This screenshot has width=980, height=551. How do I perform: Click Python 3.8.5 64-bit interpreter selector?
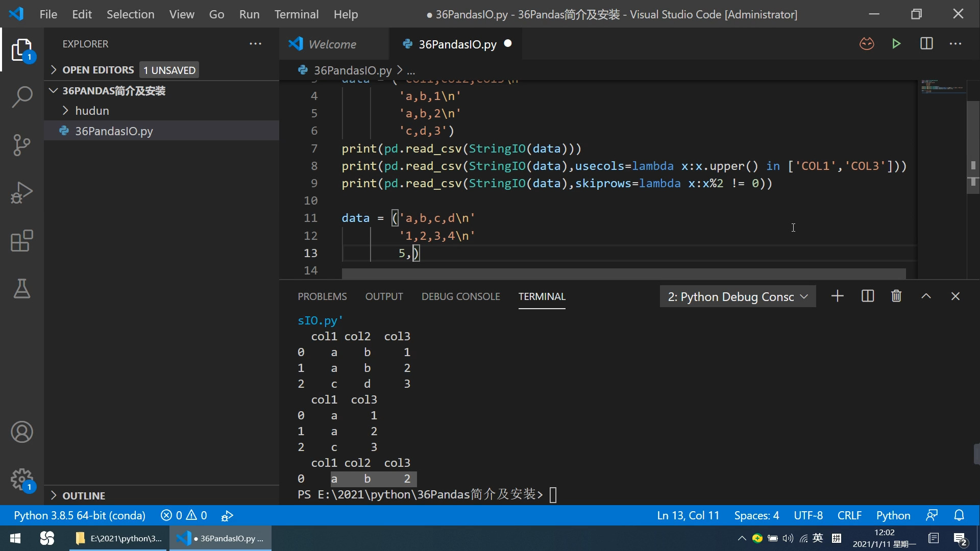(80, 516)
